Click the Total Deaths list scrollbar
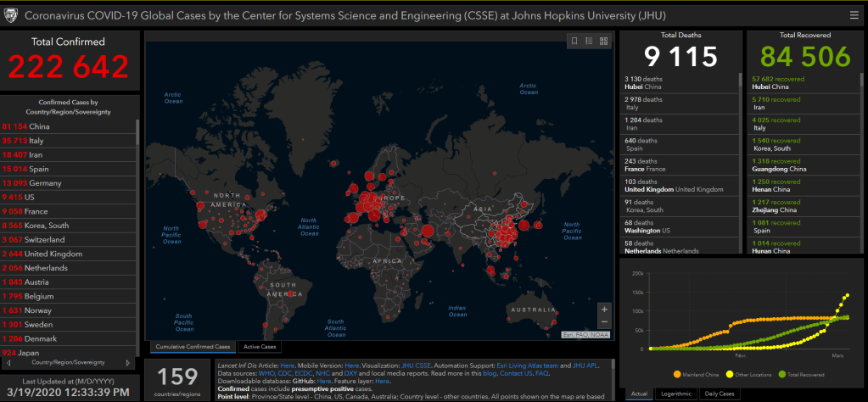The image size is (868, 402). tap(739, 127)
